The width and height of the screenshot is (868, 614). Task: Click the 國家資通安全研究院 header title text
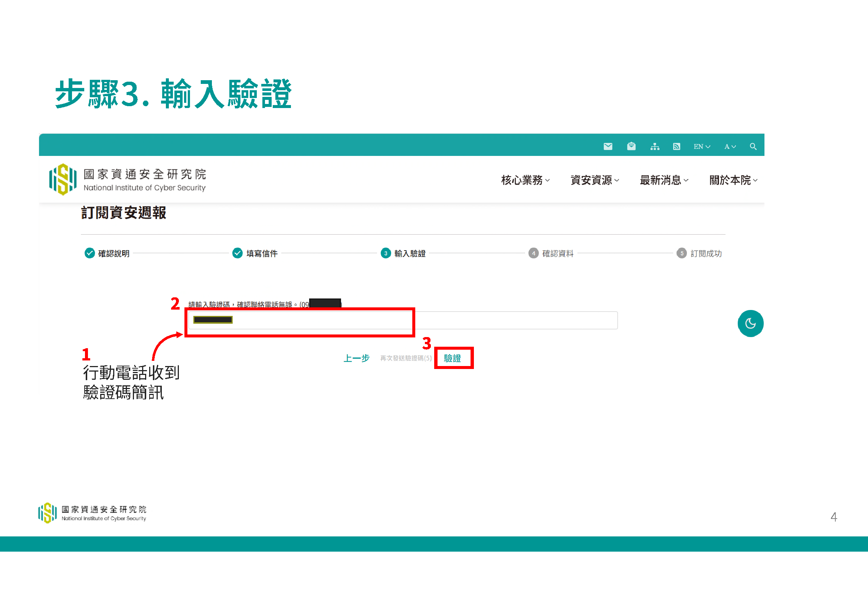145,174
